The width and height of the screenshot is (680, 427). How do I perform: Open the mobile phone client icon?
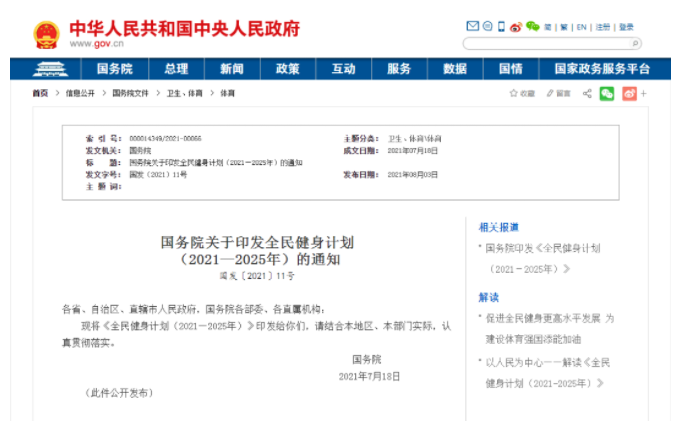(502, 26)
